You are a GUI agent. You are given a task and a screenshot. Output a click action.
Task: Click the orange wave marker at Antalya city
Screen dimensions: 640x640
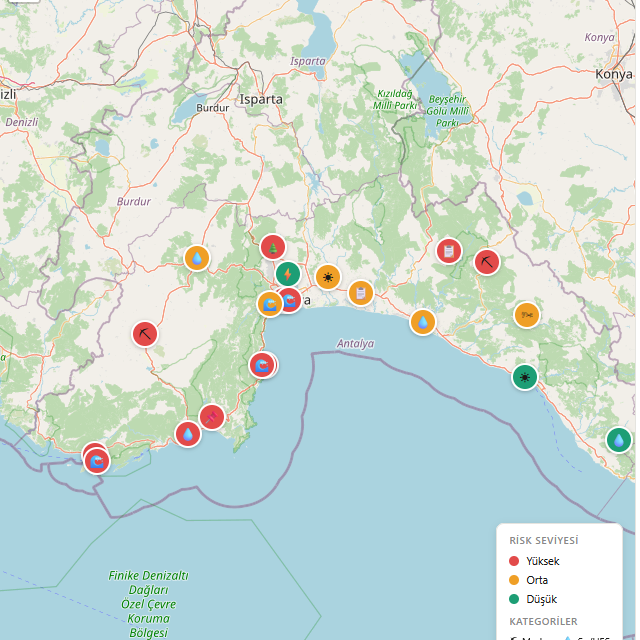pos(270,304)
